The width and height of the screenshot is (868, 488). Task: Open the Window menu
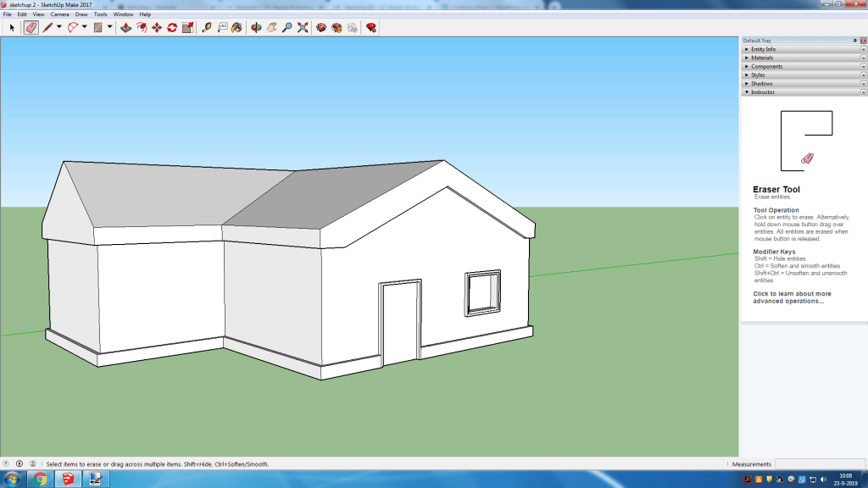coord(123,14)
